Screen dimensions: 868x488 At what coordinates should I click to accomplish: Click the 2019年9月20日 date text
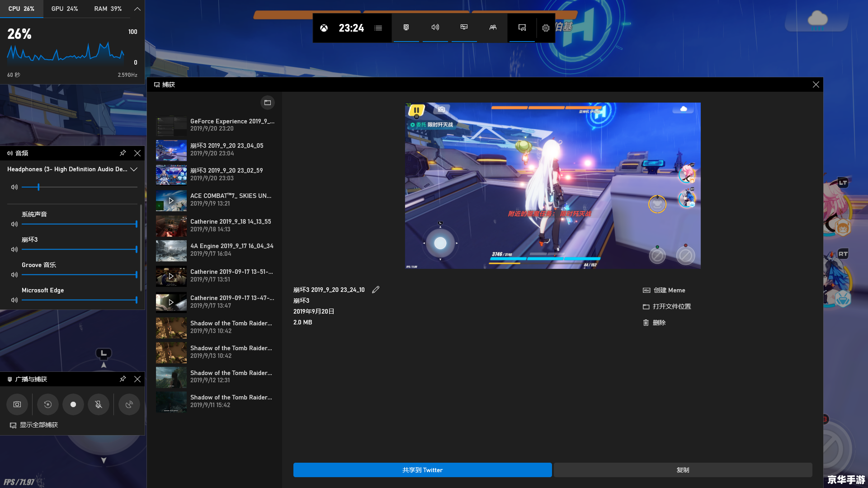[x=314, y=312]
